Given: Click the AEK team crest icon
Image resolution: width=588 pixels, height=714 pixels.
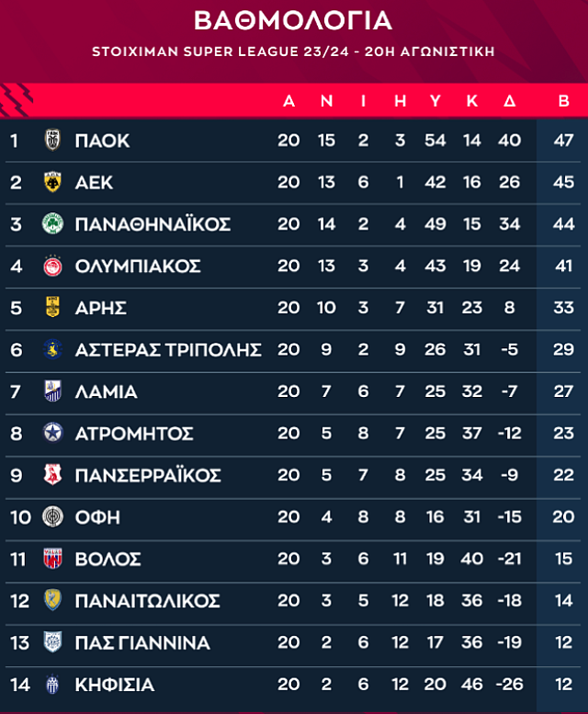Looking at the screenshot, I should (51, 182).
